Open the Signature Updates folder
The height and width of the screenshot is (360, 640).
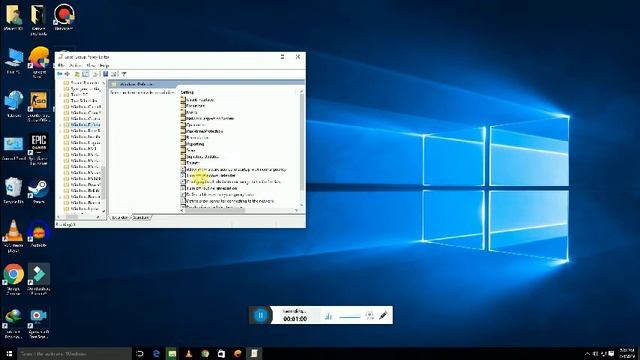[x=200, y=156]
